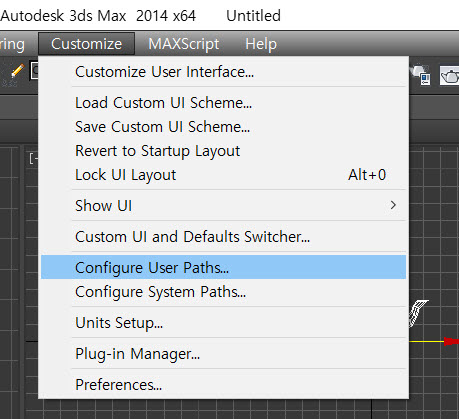
Task: Click the render setup icon beside the teapot
Action: pyautogui.click(x=421, y=75)
